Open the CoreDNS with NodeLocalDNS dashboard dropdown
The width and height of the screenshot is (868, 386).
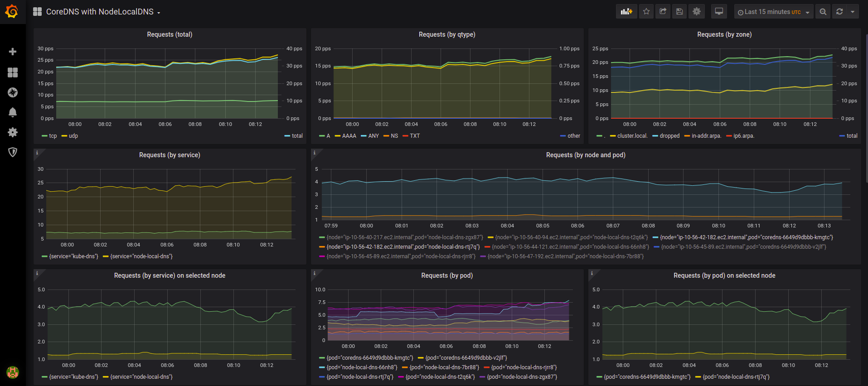(x=103, y=12)
